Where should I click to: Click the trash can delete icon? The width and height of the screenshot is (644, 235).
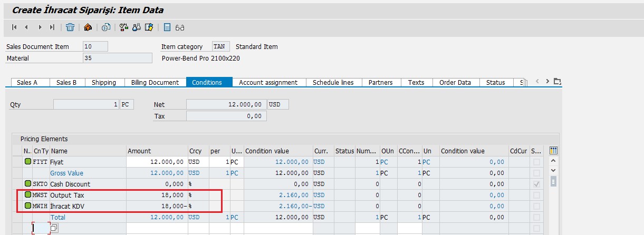point(70,27)
